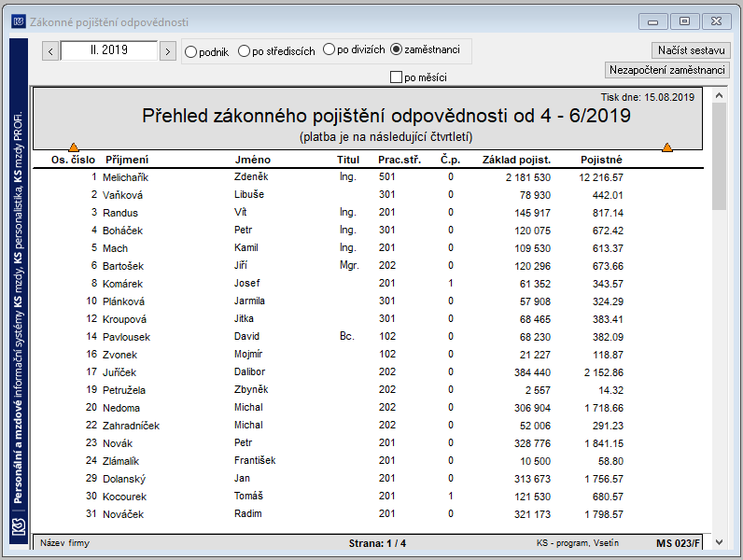Screen dimensions: 743x560
Task: Click surname Zahradníček
Action: tap(132, 426)
